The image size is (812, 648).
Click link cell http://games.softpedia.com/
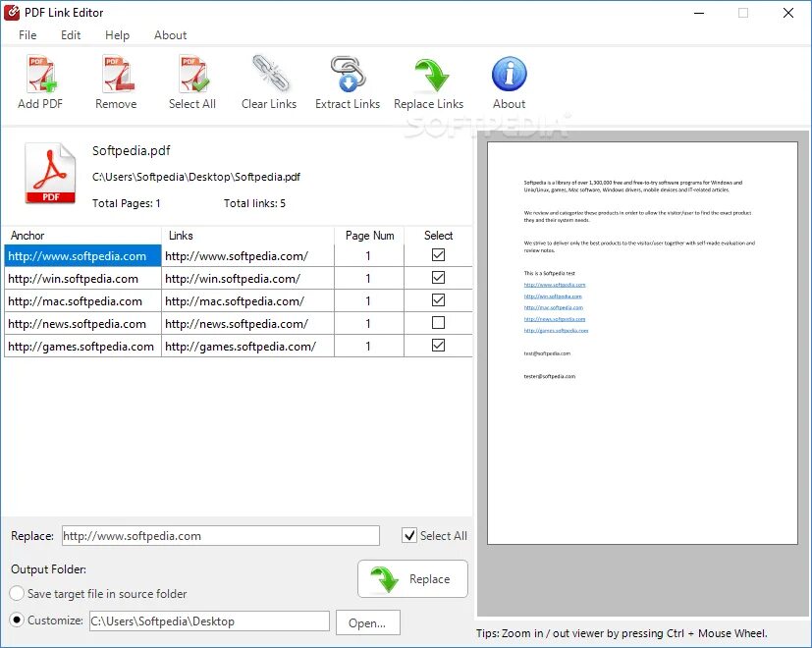248,346
